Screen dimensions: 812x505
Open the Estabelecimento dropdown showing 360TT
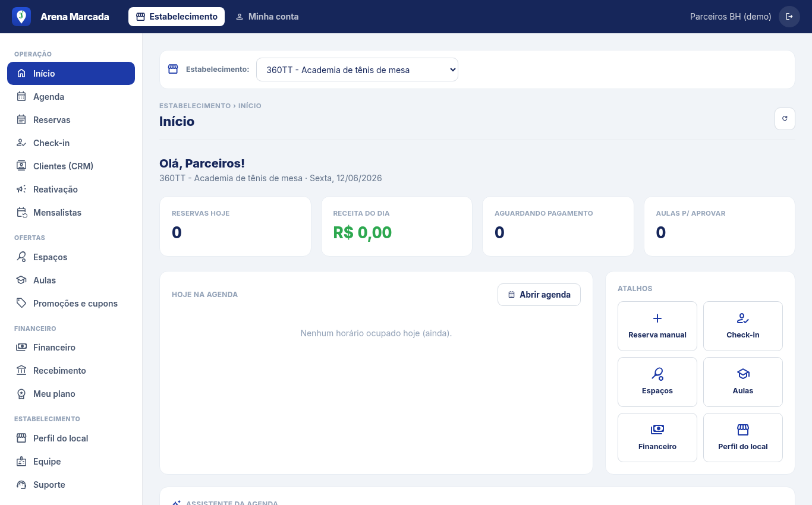[x=357, y=70]
